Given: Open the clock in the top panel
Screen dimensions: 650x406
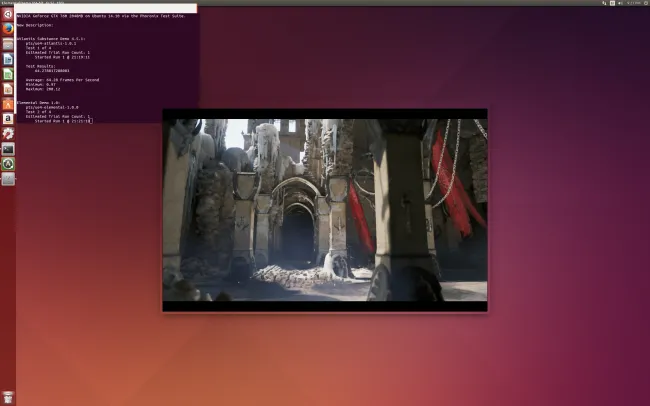Looking at the screenshot, I should coord(634,3).
